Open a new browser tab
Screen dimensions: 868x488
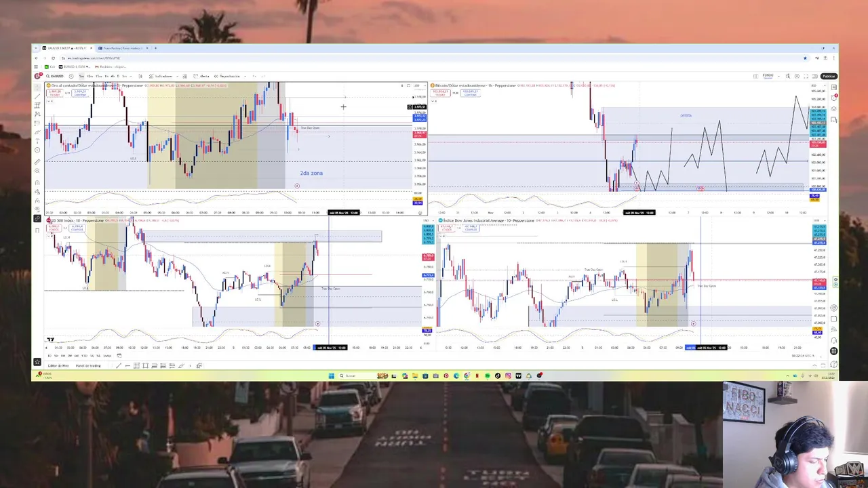click(155, 48)
